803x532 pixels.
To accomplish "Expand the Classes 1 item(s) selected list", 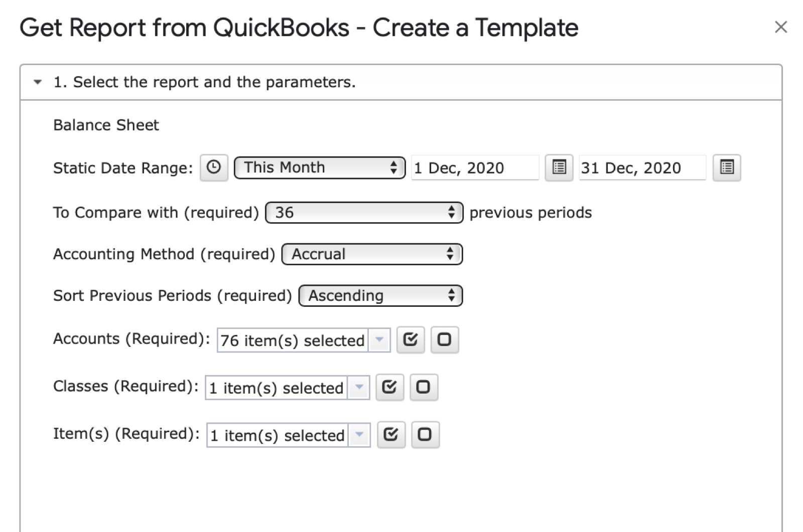I will coord(287,388).
